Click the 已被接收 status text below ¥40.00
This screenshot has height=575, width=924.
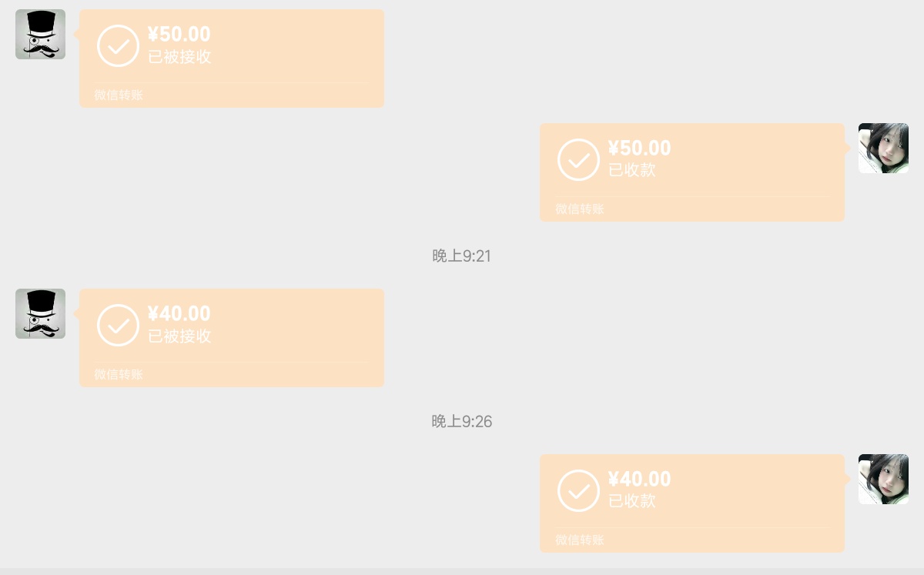[x=179, y=336]
